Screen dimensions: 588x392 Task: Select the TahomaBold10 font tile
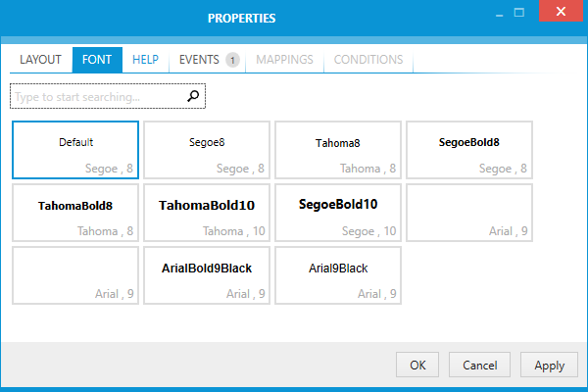tap(207, 213)
